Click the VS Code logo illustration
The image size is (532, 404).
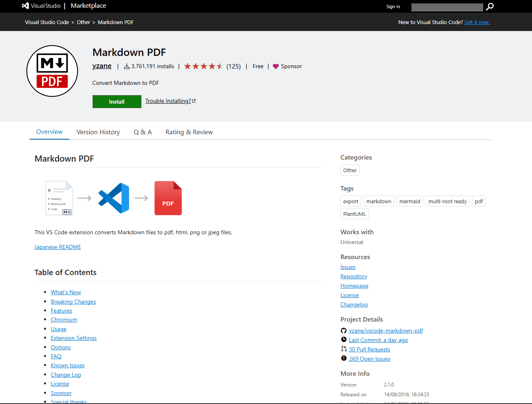114,198
